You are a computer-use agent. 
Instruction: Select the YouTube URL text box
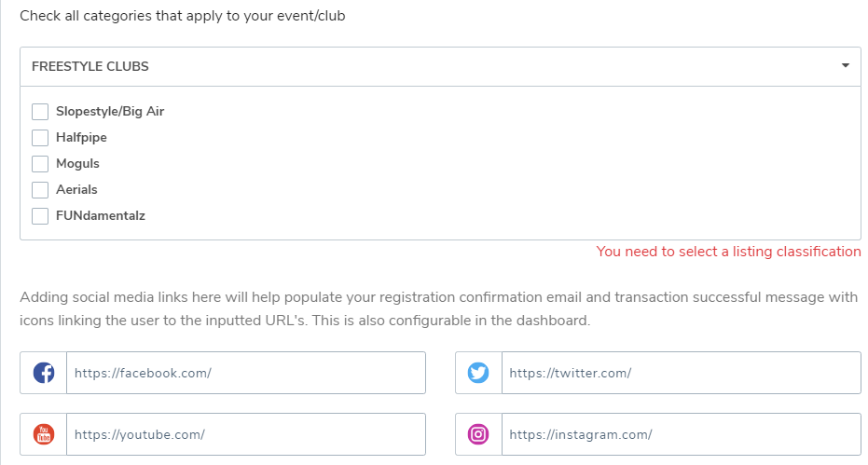pyautogui.click(x=245, y=434)
